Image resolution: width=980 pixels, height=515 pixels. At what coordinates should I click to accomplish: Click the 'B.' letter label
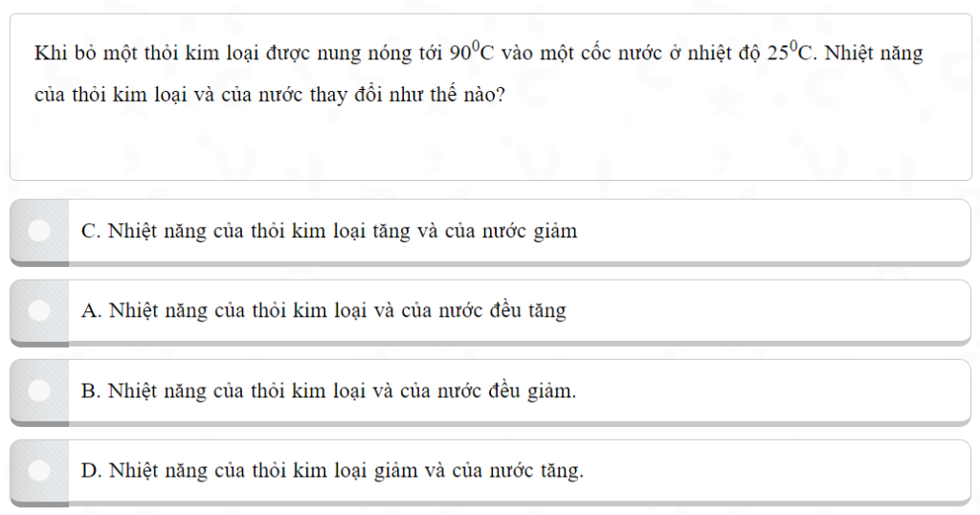coord(92,391)
